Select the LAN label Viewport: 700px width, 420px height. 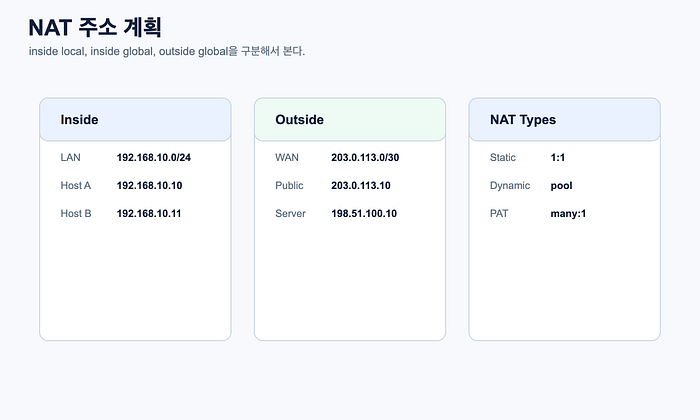[x=71, y=158]
